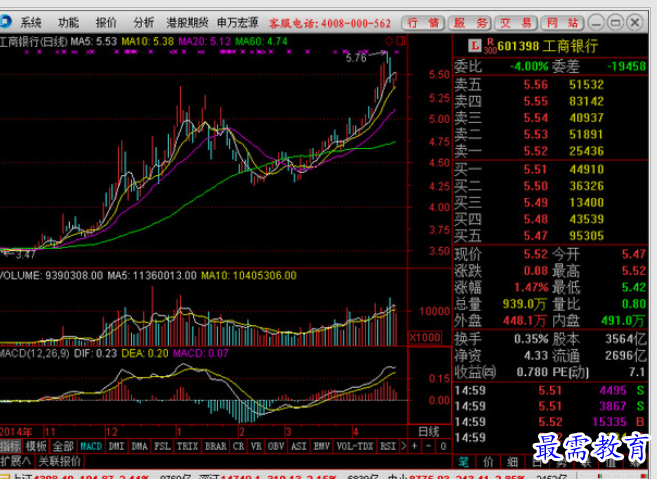Expand the 扩展 panel
This screenshot has width=657, height=479.
coord(16,461)
